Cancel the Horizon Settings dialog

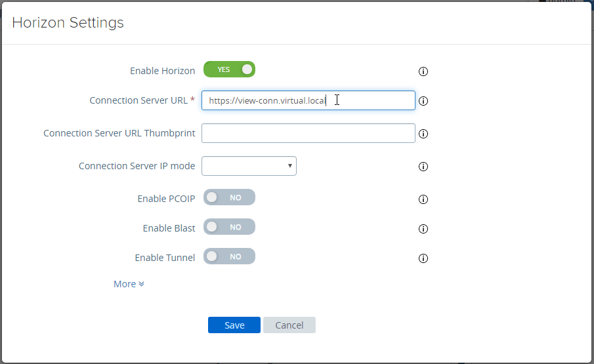pyautogui.click(x=289, y=325)
